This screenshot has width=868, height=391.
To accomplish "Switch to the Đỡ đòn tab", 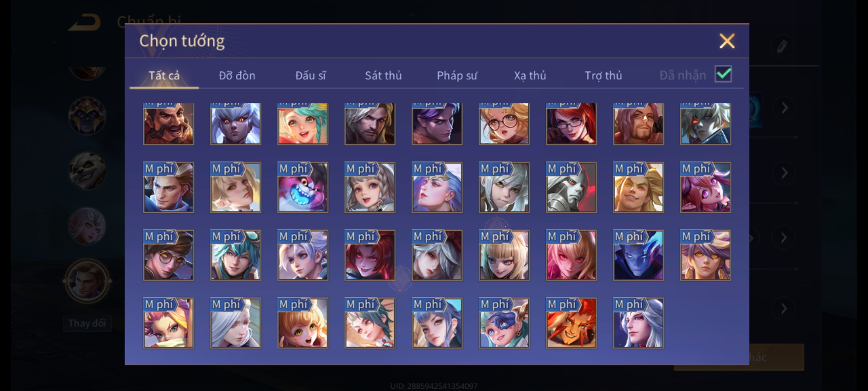I will click(237, 75).
